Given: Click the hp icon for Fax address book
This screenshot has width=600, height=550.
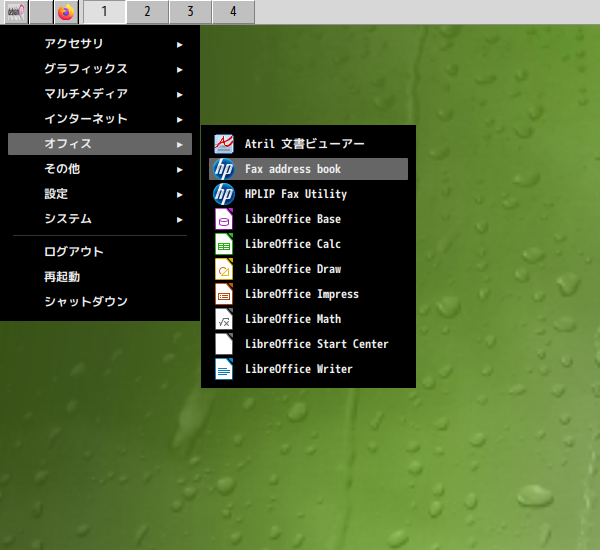Looking at the screenshot, I should (224, 169).
